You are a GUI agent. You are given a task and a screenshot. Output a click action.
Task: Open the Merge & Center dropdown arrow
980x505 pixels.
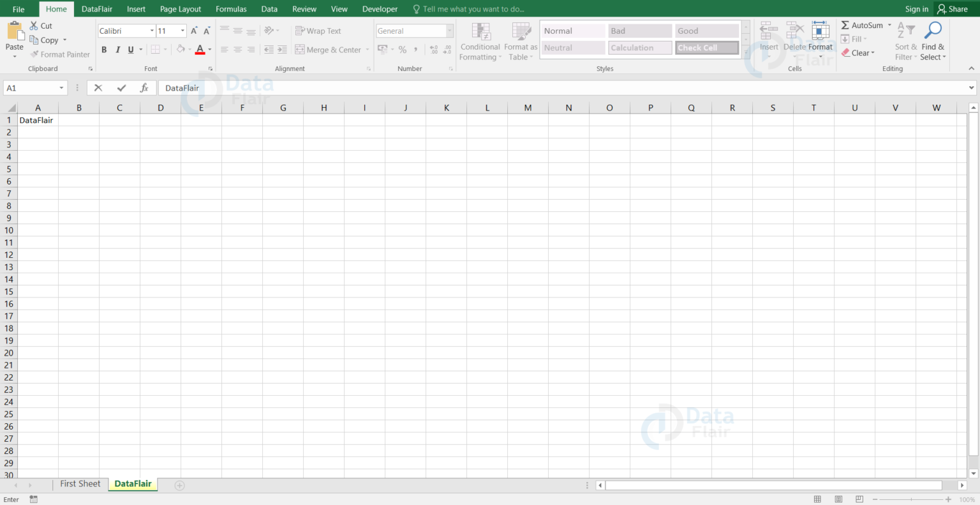pos(367,49)
